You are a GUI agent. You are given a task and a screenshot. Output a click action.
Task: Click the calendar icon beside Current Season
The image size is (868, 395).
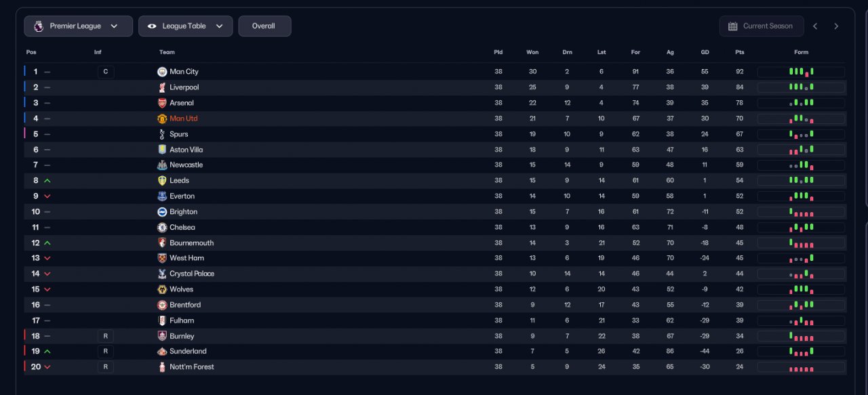732,26
